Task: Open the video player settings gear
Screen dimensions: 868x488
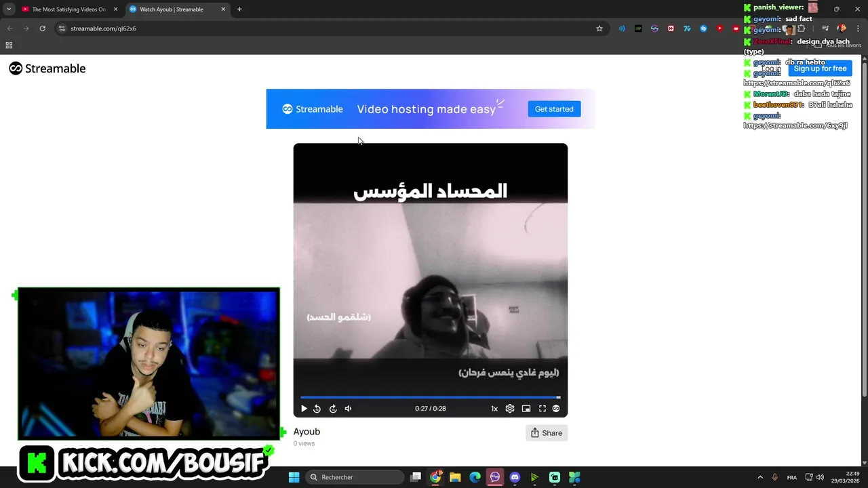Action: [x=510, y=409]
